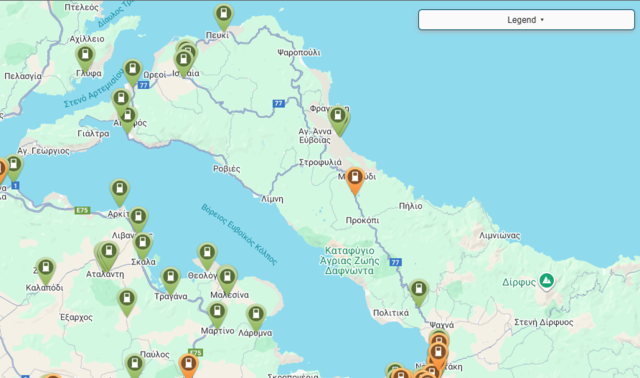The height and width of the screenshot is (378, 640).
Task: Click the green charger pin at Λάρυμνα
Action: [256, 318]
